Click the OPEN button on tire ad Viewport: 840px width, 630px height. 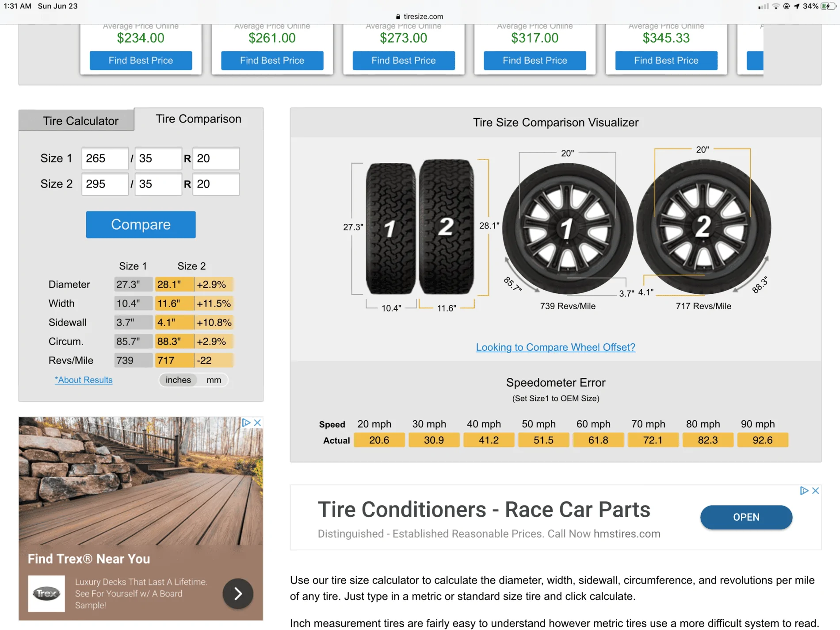tap(746, 517)
